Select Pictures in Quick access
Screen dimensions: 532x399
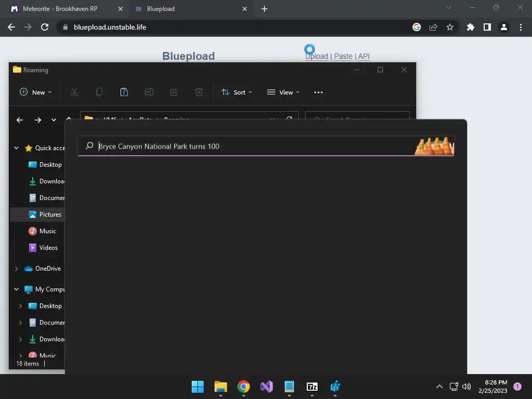(x=45, y=215)
